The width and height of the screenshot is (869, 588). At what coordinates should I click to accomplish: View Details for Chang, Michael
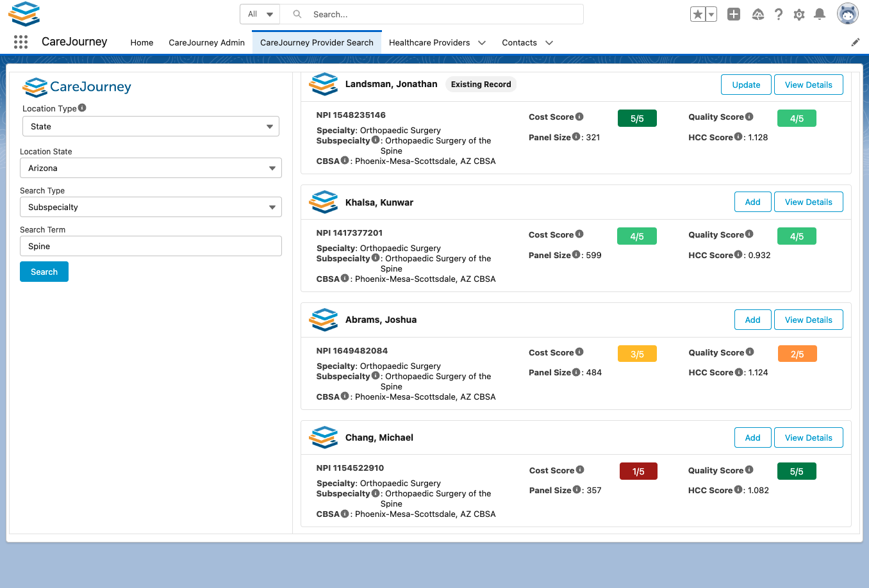click(809, 437)
